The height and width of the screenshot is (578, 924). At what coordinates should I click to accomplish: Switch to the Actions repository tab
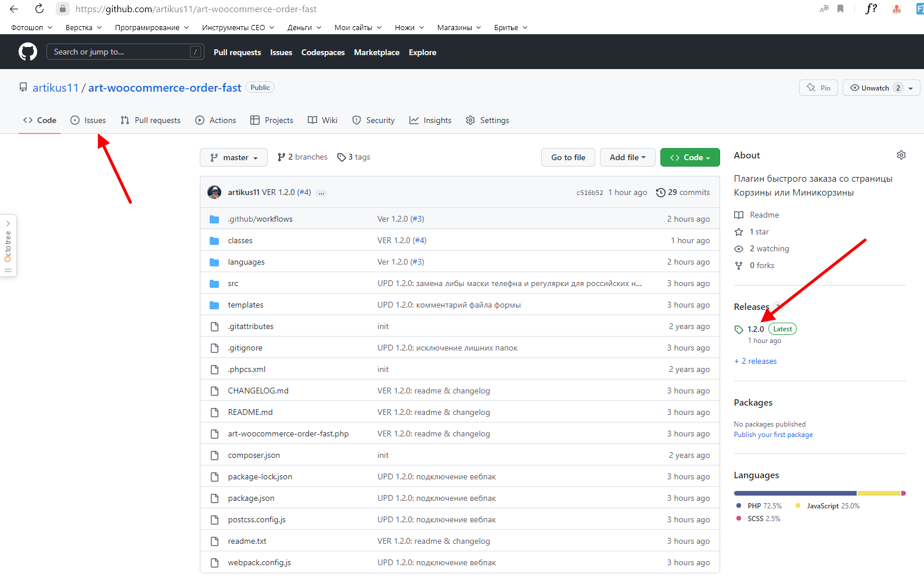point(215,120)
